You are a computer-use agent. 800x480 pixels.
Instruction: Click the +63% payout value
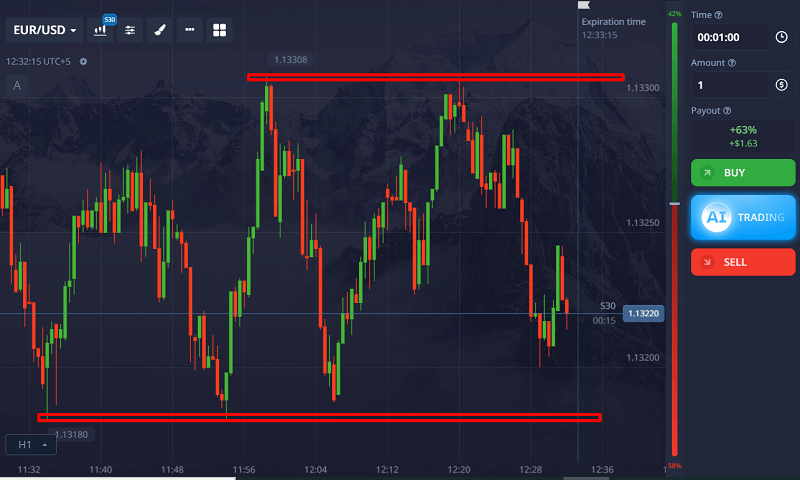coord(743,130)
